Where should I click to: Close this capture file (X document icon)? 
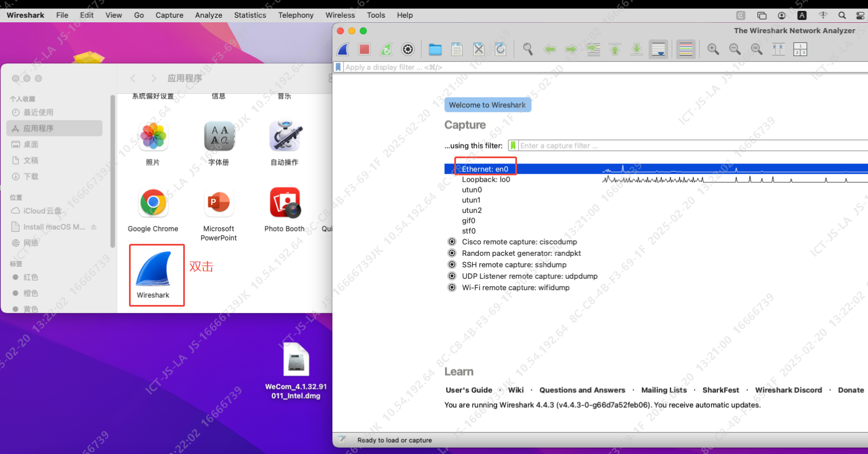click(x=479, y=50)
